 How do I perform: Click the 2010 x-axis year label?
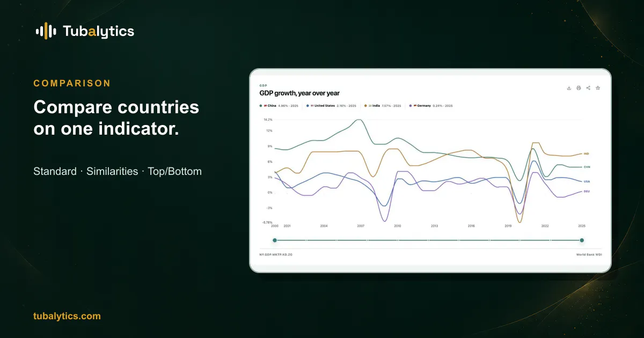pyautogui.click(x=398, y=226)
